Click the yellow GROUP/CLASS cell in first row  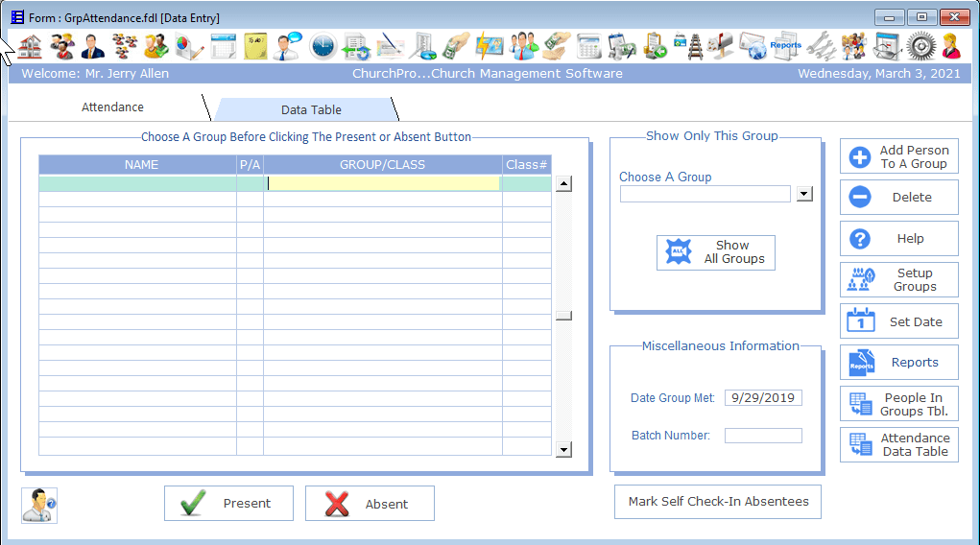(383, 183)
